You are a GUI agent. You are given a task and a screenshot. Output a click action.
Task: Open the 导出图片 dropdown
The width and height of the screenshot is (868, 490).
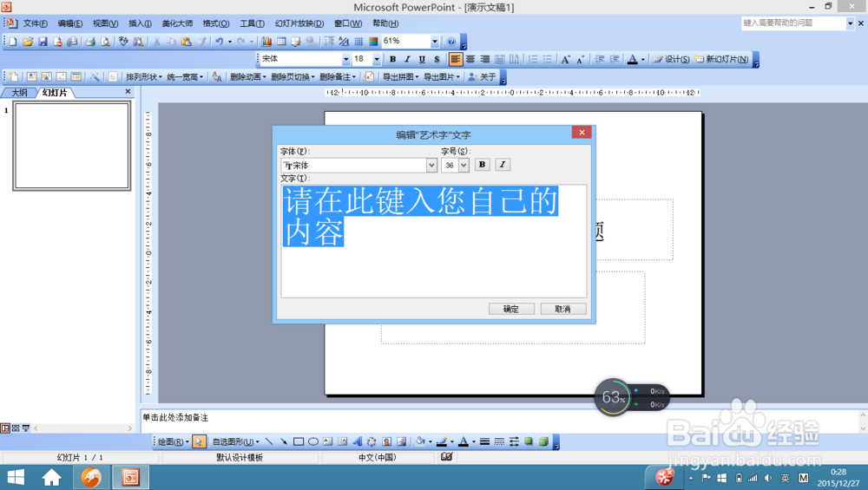point(442,77)
